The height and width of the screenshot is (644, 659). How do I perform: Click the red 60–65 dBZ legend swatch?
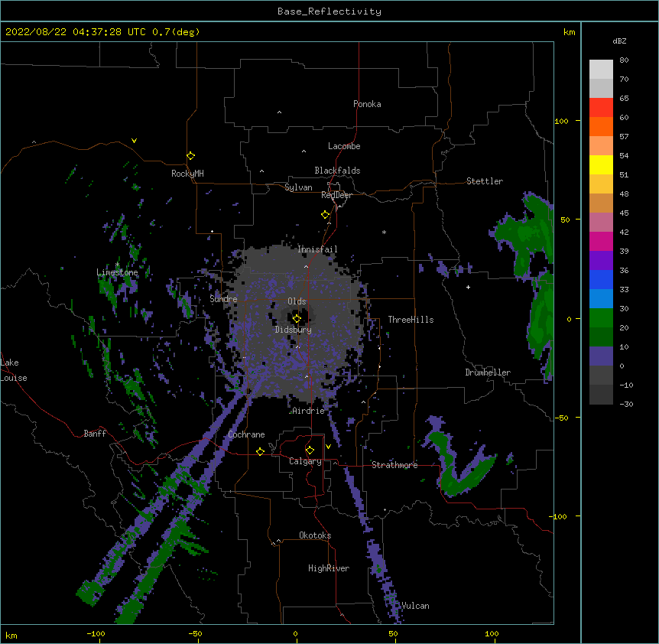[x=601, y=108]
